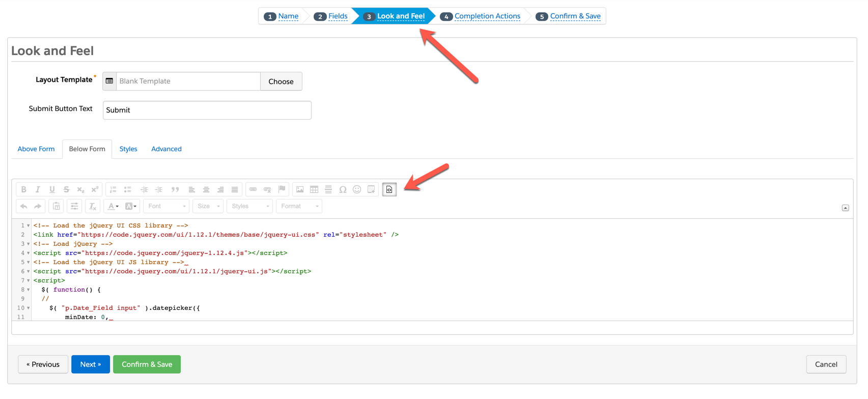
Task: Select the block quote icon
Action: coord(175,189)
